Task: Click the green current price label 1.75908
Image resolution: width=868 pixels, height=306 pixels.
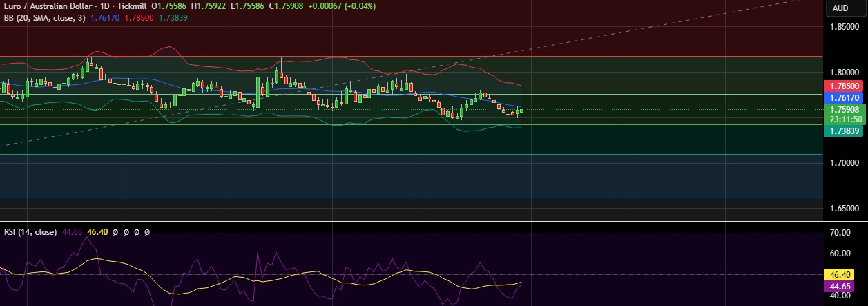Action: pos(844,109)
